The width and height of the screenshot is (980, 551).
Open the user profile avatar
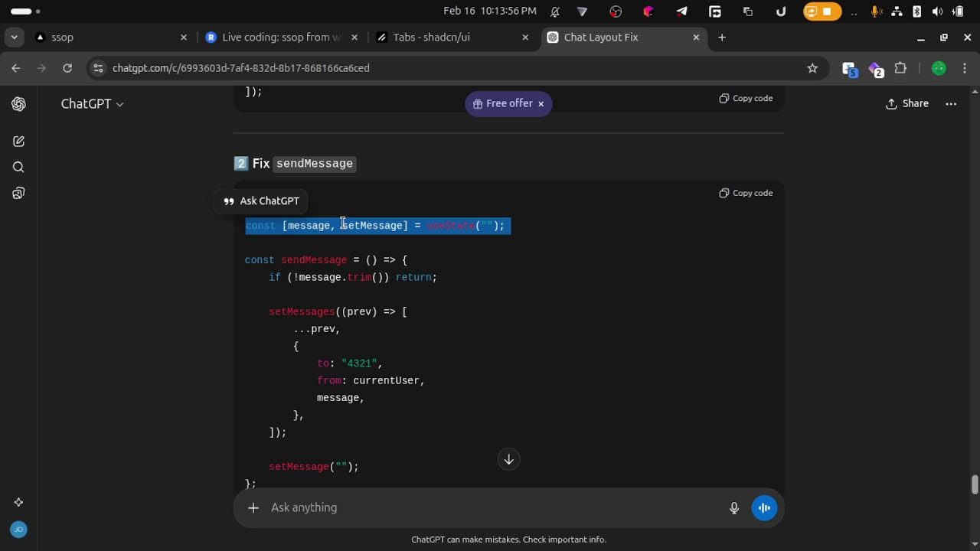19,530
